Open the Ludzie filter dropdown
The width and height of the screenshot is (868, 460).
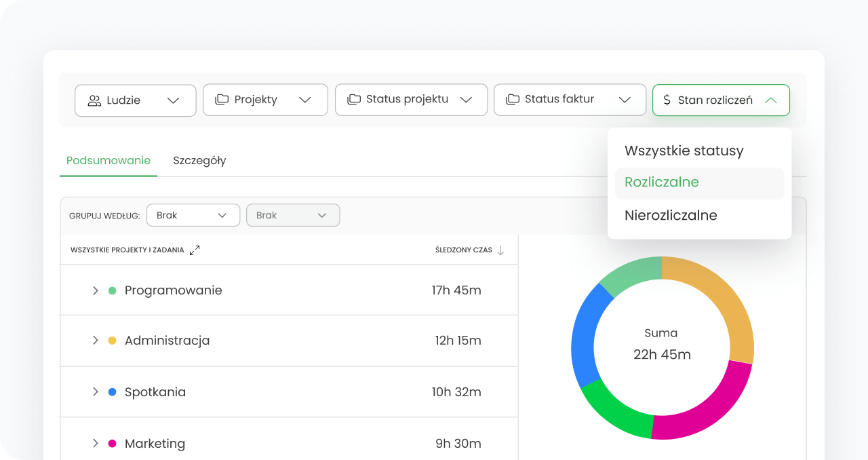[x=135, y=100]
